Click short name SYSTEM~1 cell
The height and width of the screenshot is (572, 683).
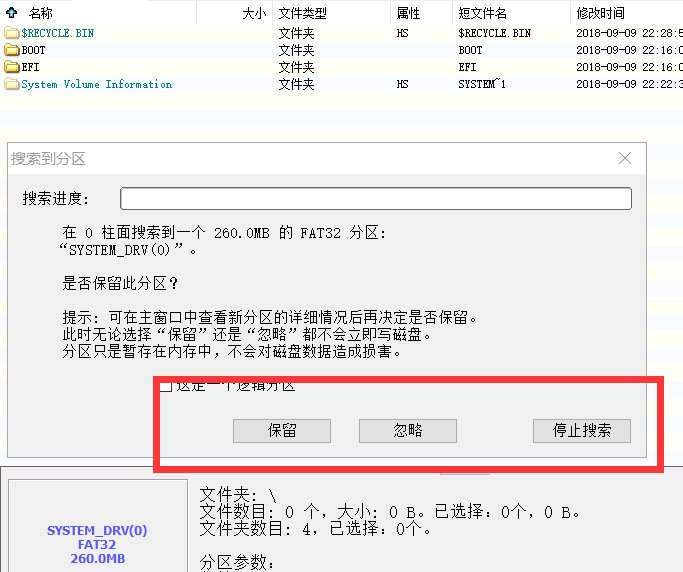point(482,84)
